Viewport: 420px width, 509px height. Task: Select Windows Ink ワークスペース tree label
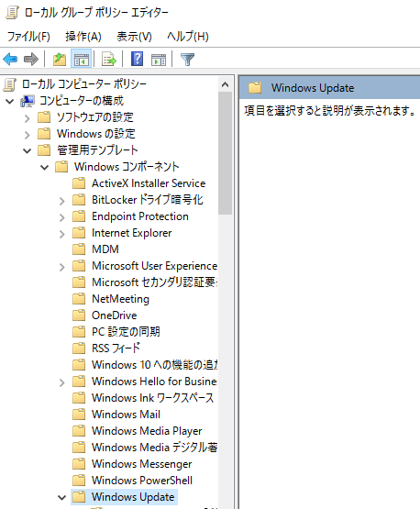click(x=152, y=398)
